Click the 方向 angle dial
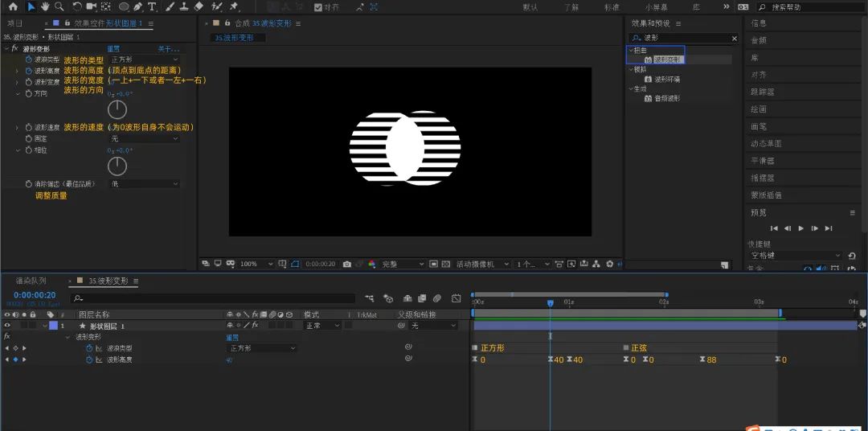 pyautogui.click(x=117, y=109)
